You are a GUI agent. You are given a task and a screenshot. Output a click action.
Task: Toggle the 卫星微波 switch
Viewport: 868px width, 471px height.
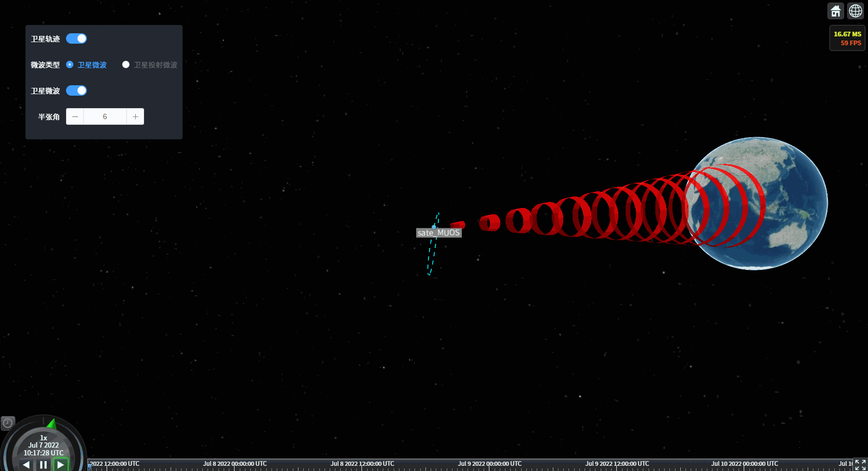point(76,90)
